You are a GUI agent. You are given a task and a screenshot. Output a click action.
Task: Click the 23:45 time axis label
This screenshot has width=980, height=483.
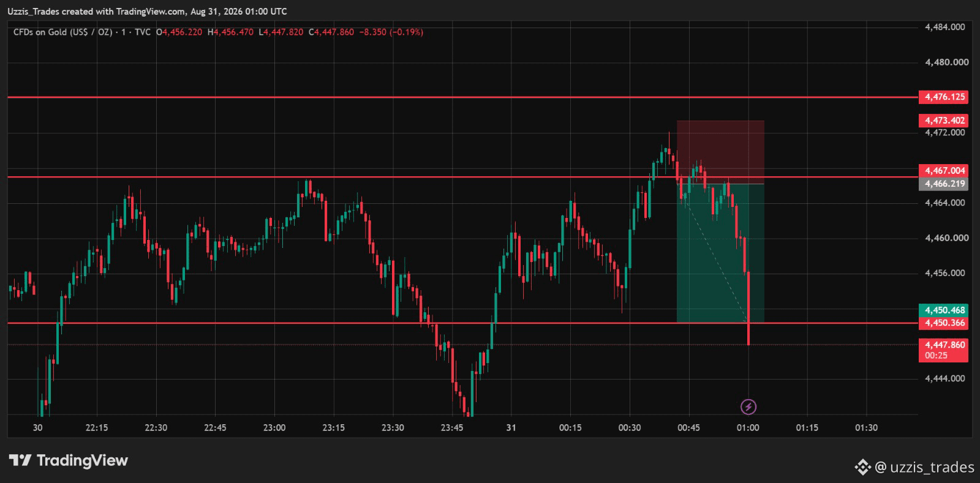pos(452,428)
